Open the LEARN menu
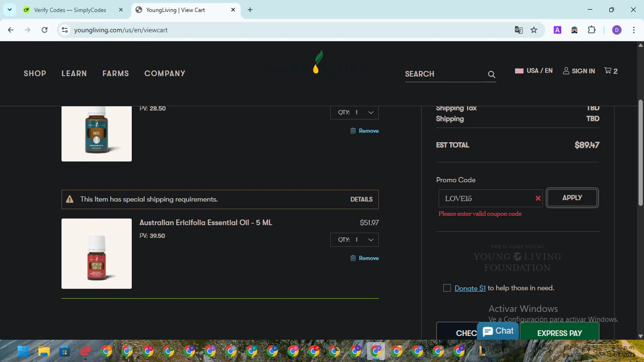 (74, 73)
